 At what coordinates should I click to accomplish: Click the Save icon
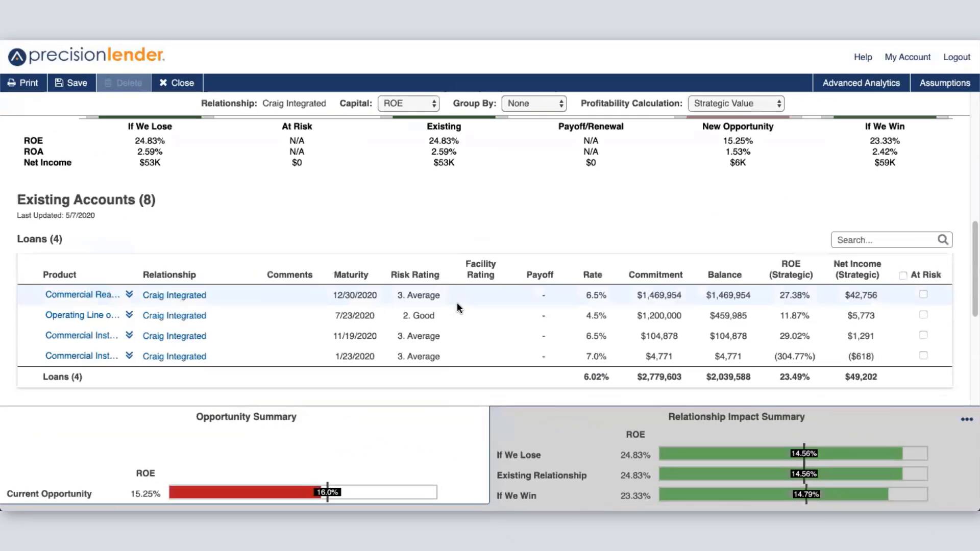(61, 82)
